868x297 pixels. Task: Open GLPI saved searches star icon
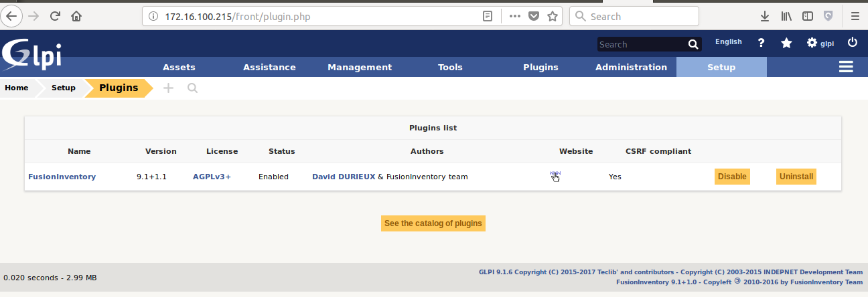click(786, 43)
